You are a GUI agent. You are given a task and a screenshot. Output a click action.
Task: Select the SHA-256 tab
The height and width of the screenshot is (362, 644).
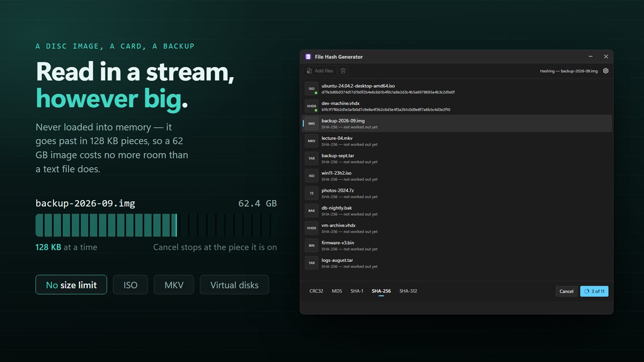[x=381, y=291]
